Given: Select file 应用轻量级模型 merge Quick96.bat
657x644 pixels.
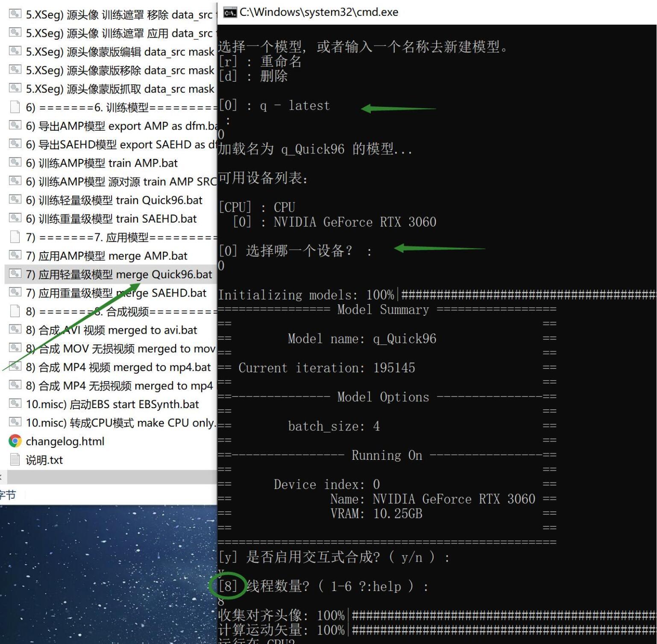Looking at the screenshot, I should [119, 274].
